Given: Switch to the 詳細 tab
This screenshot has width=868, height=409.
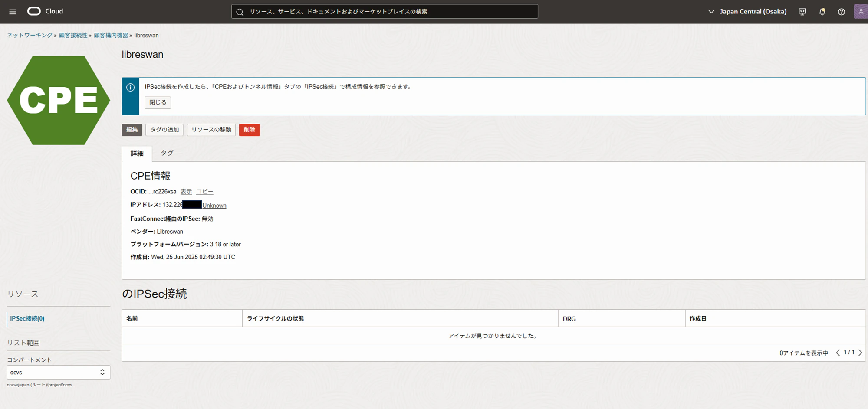Looking at the screenshot, I should click(x=137, y=154).
